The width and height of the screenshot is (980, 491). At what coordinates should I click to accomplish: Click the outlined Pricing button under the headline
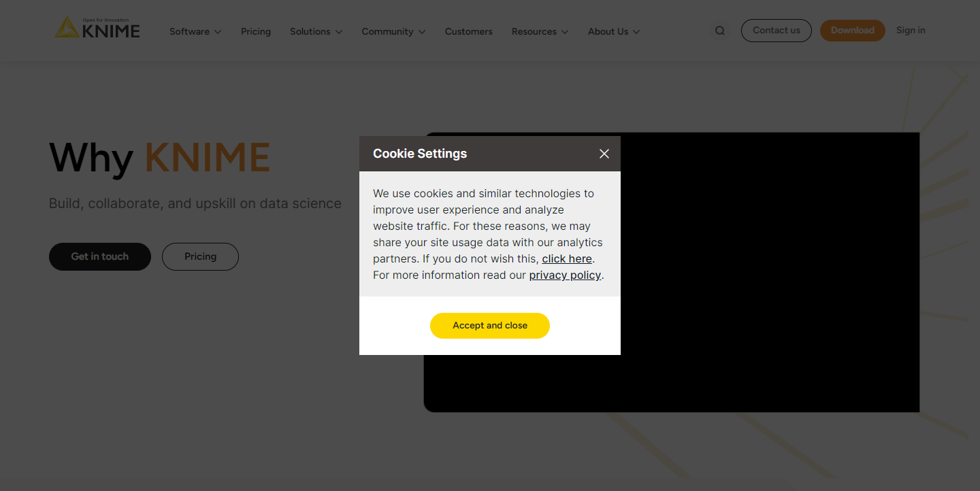(200, 256)
